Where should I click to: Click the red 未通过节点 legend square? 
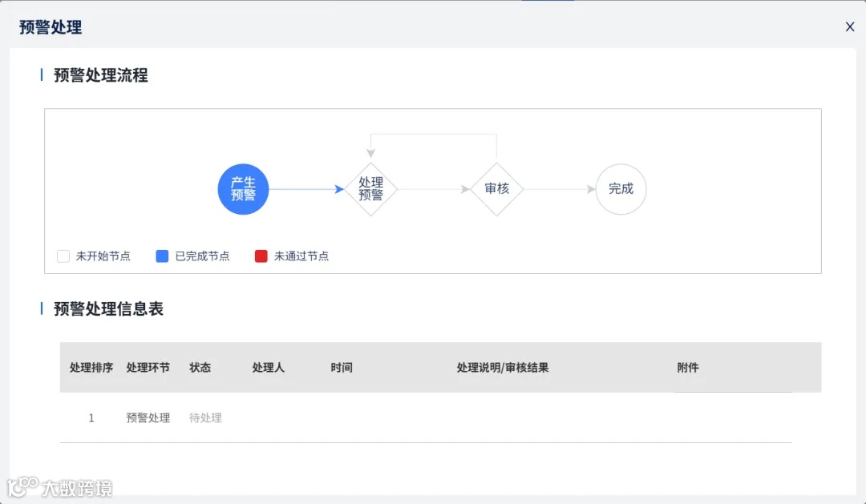259,256
